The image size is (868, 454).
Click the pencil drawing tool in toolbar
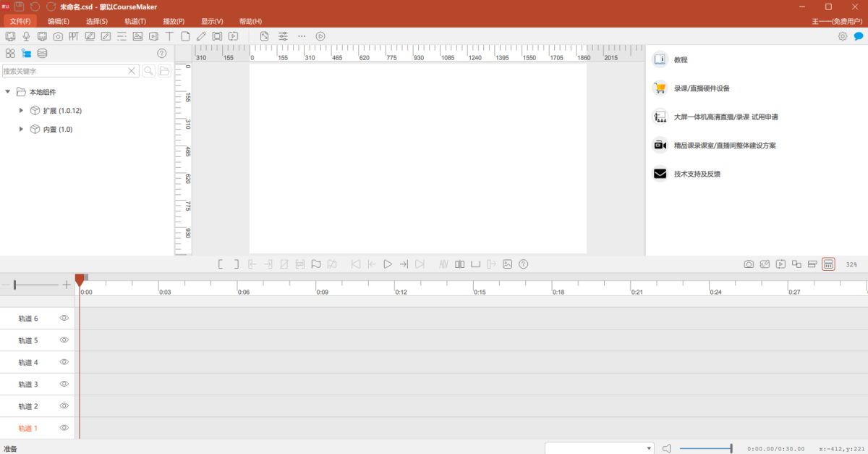click(x=201, y=36)
